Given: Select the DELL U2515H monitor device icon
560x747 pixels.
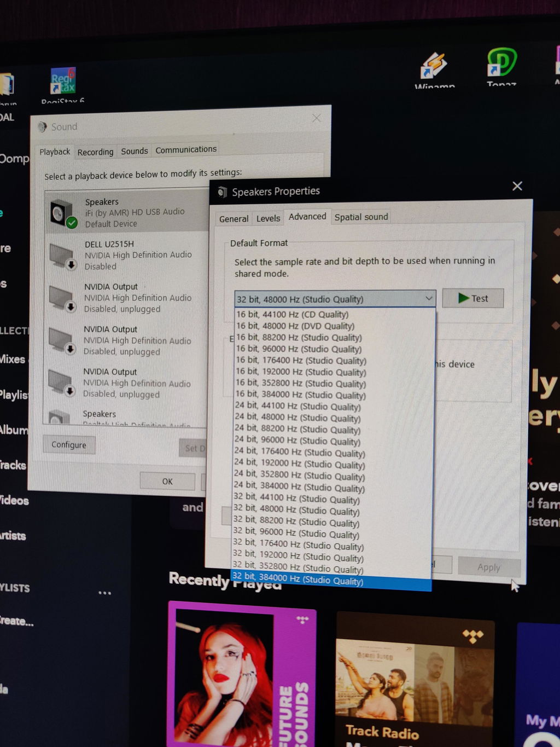Looking at the screenshot, I should 61,256.
